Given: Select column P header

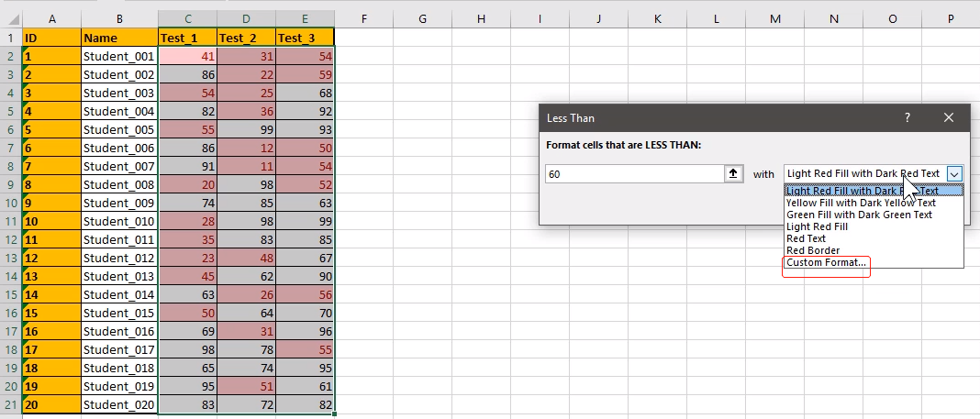Looking at the screenshot, I should pyautogui.click(x=952, y=19).
